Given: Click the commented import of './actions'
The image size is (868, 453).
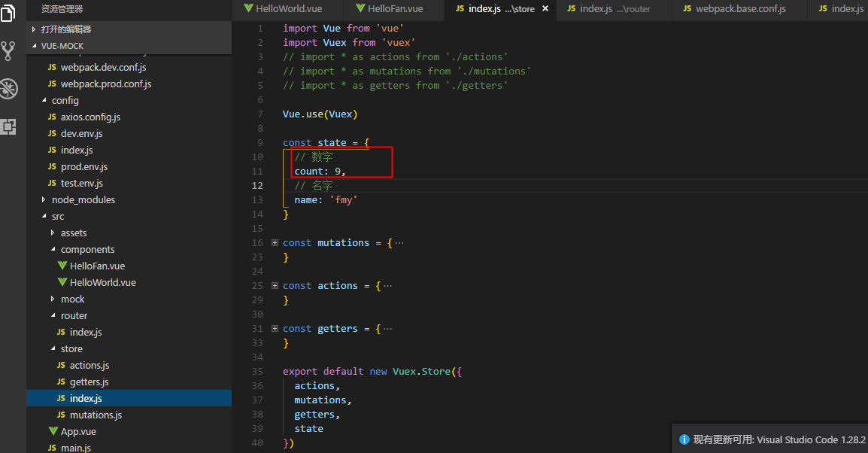Looking at the screenshot, I should pyautogui.click(x=395, y=57).
